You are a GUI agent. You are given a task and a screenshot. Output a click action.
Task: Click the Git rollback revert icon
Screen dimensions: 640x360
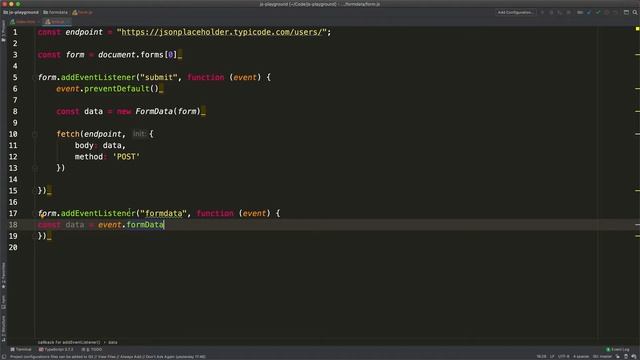pyautogui.click(x=615, y=12)
